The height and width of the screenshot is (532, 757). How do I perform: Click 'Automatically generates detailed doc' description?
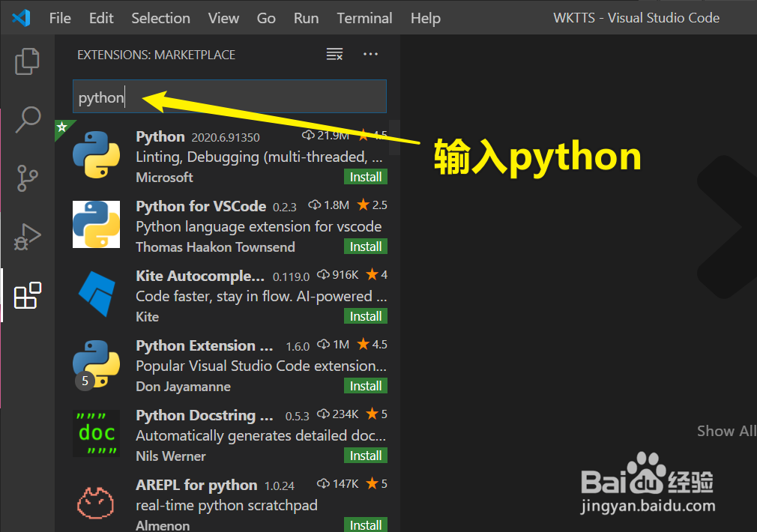261,436
